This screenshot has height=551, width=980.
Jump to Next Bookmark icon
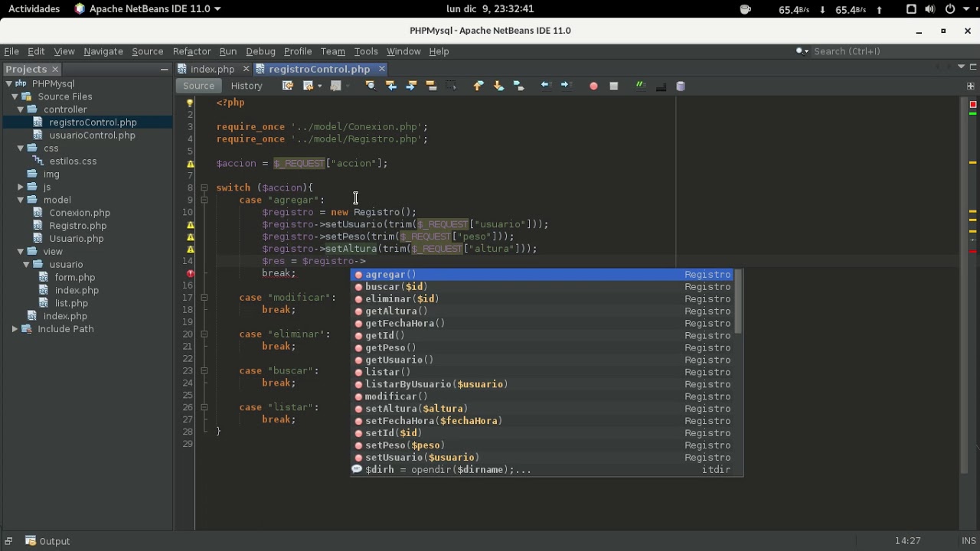point(498,86)
